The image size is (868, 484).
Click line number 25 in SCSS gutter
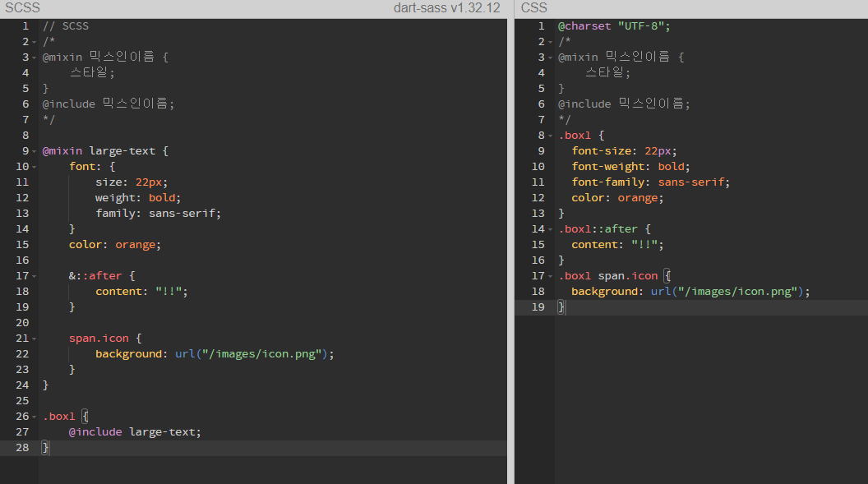click(22, 401)
